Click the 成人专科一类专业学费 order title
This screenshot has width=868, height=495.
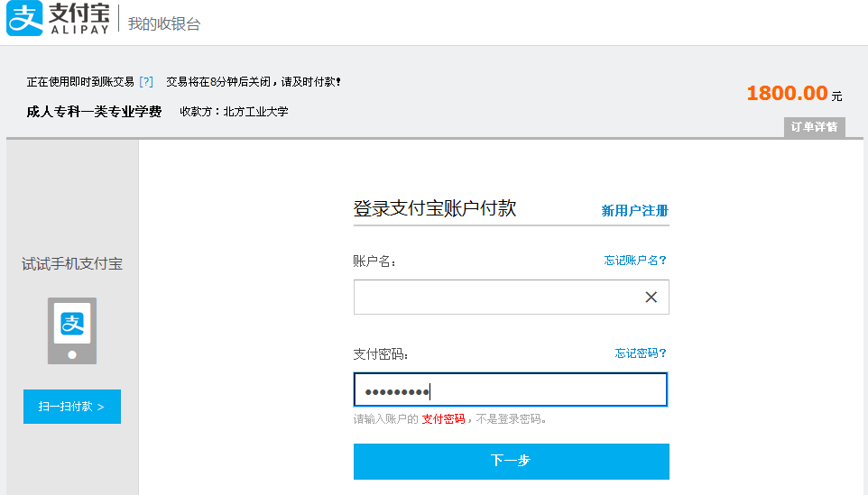coord(94,112)
